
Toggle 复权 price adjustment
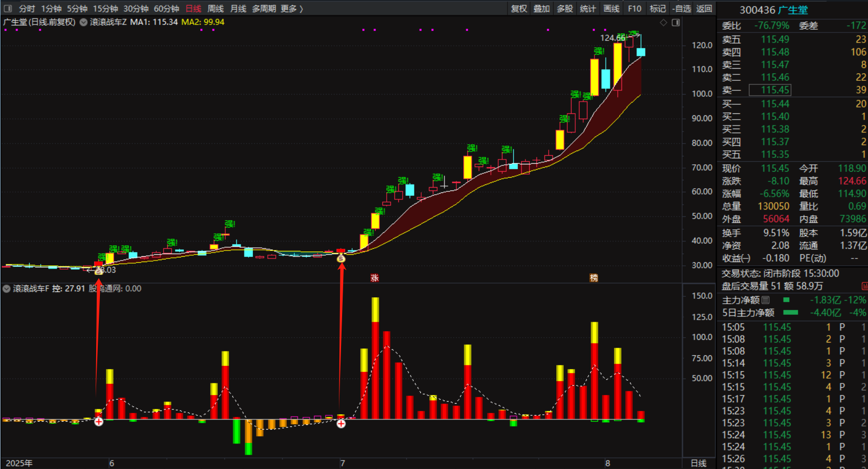(x=518, y=9)
